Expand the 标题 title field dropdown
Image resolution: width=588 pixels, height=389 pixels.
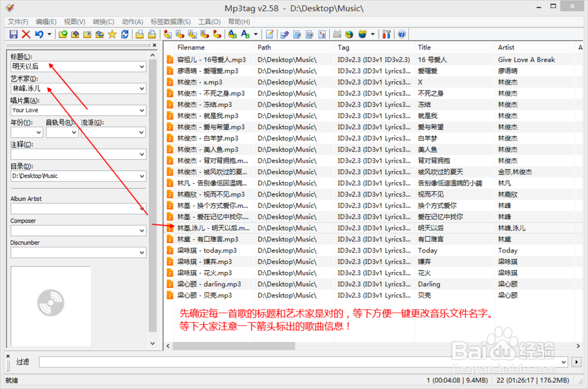click(x=142, y=67)
